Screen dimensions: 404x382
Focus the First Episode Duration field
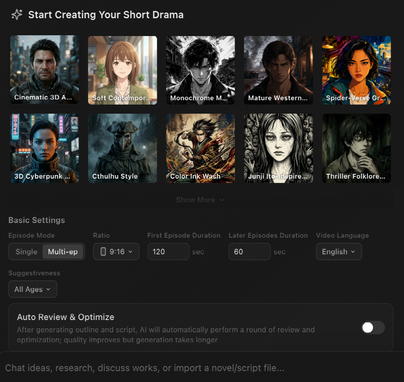pyautogui.click(x=168, y=252)
